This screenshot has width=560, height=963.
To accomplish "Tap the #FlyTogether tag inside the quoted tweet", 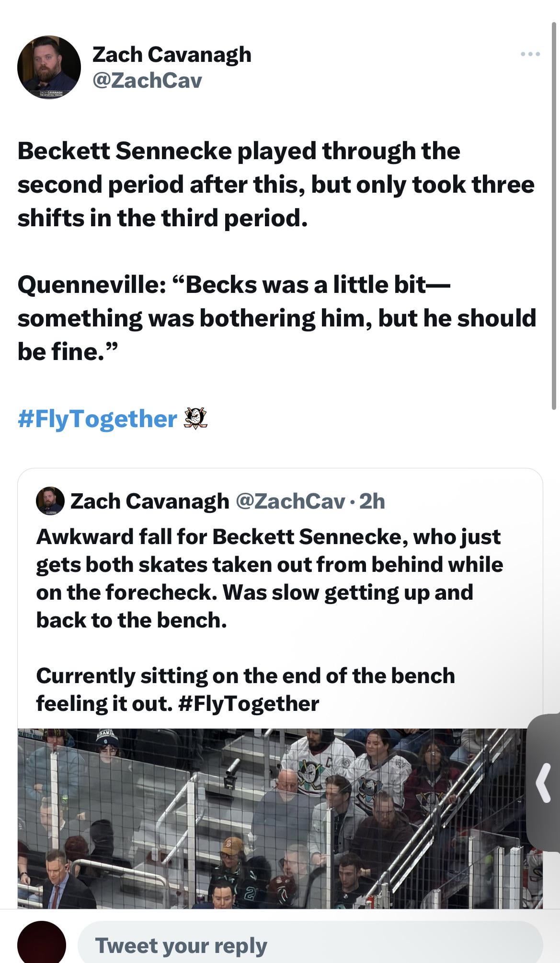I will (248, 704).
